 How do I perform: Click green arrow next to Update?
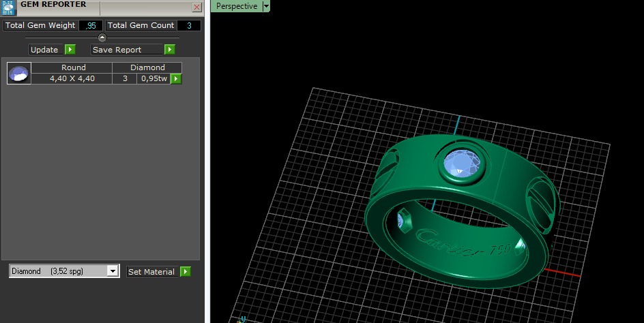point(70,50)
